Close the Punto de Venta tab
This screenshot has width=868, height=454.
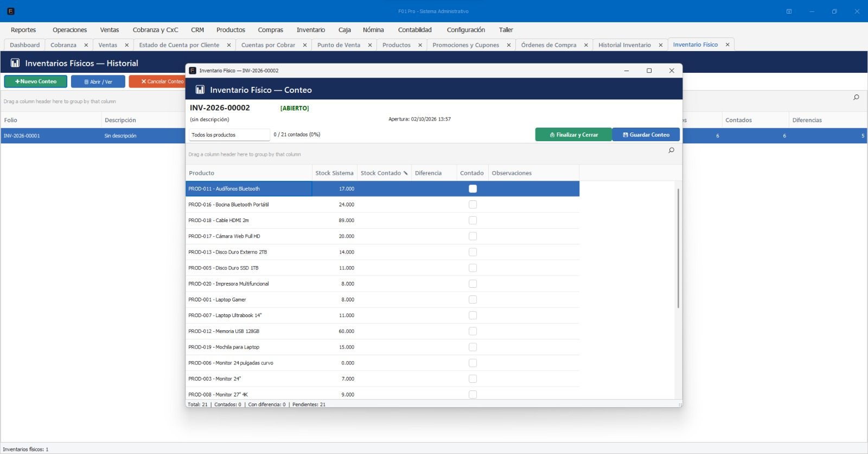pyautogui.click(x=369, y=45)
